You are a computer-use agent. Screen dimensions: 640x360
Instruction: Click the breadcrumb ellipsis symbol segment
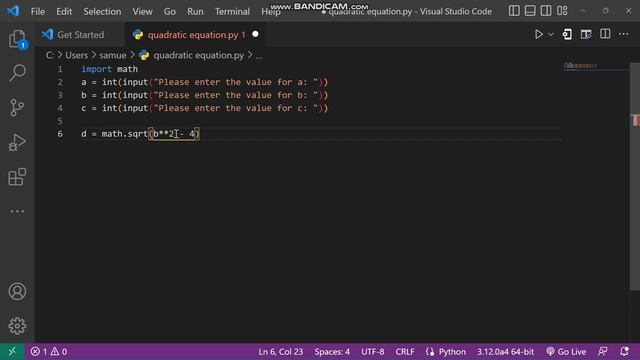pos(259,56)
